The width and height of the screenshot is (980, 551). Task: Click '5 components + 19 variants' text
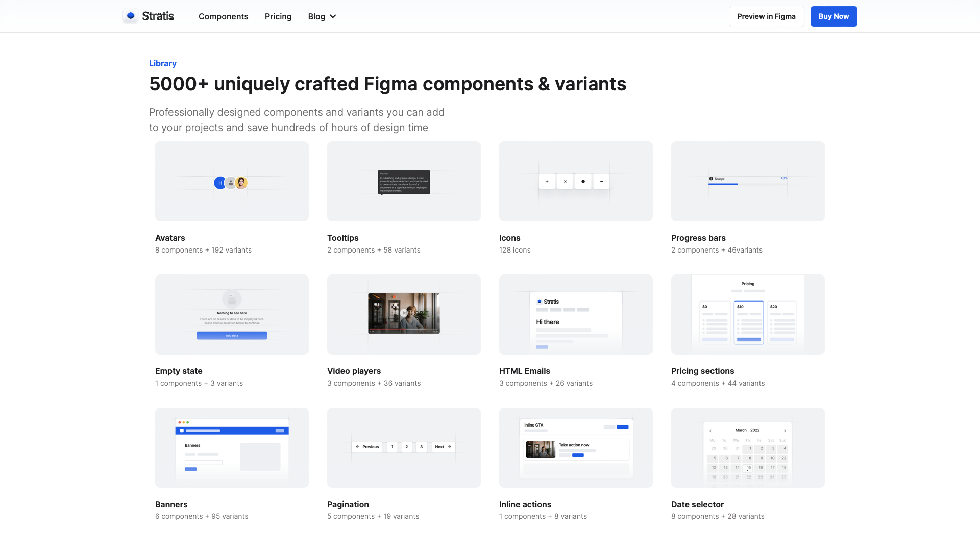(x=373, y=516)
